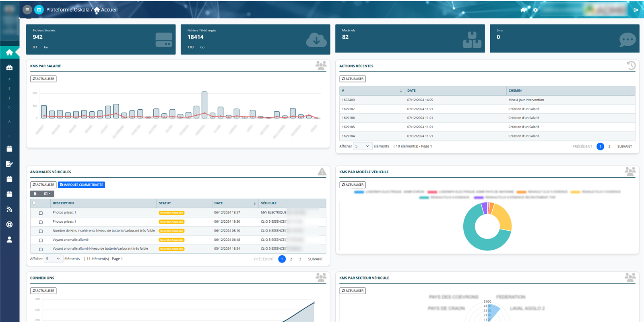
Task: Click the storage drive icon on Fichiers Stockés
Action: 164,40
